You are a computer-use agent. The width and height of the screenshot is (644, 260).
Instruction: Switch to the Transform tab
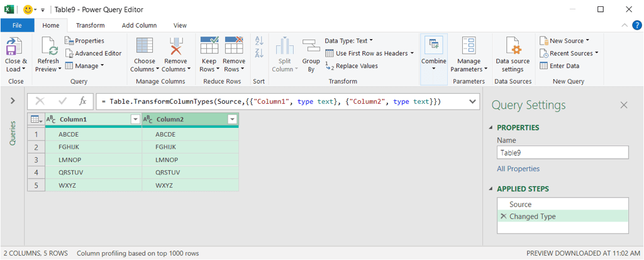(90, 25)
